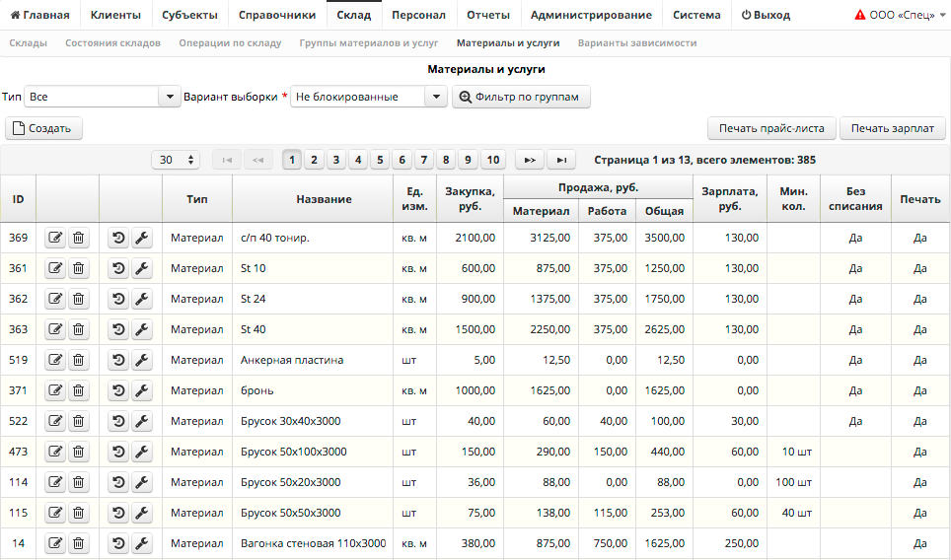Expand the Тип dropdown

pos(169,97)
